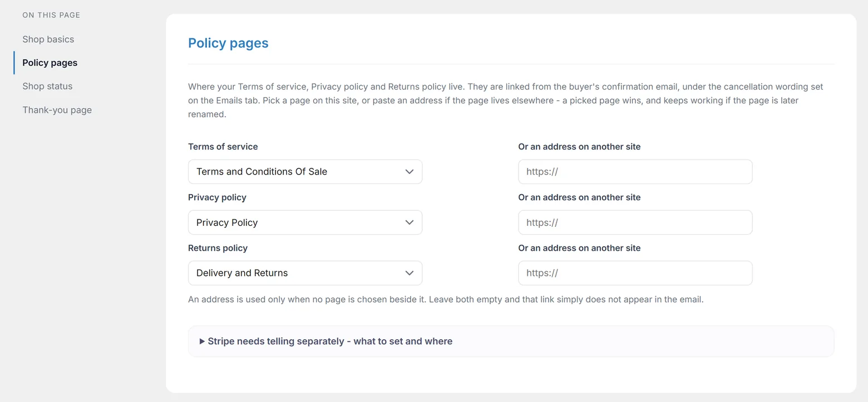Image resolution: width=868 pixels, height=402 pixels.
Task: Expand the Stripe needs telling separately section
Action: click(x=511, y=341)
